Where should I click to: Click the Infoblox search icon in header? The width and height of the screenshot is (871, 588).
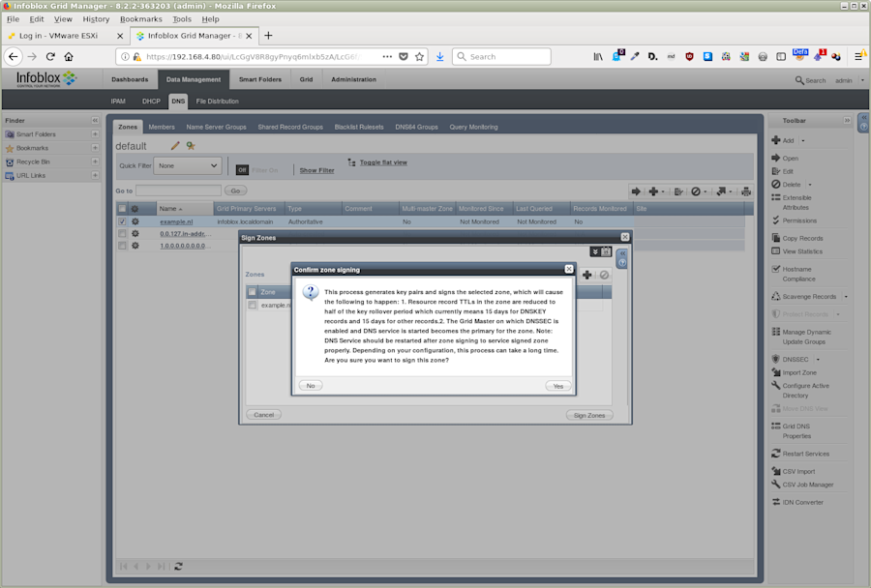tap(799, 80)
